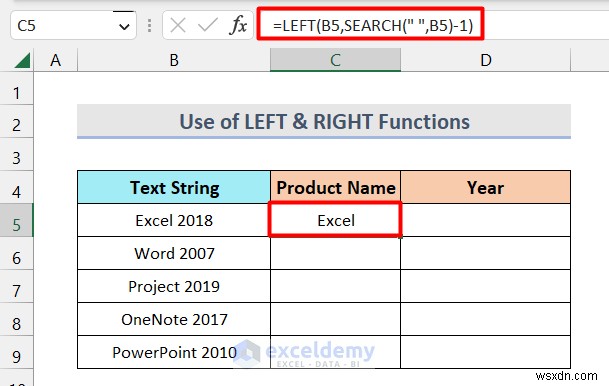Screen dimensions: 609x386
Task: Confirm the entry with the checkmark icon
Action: (208, 26)
